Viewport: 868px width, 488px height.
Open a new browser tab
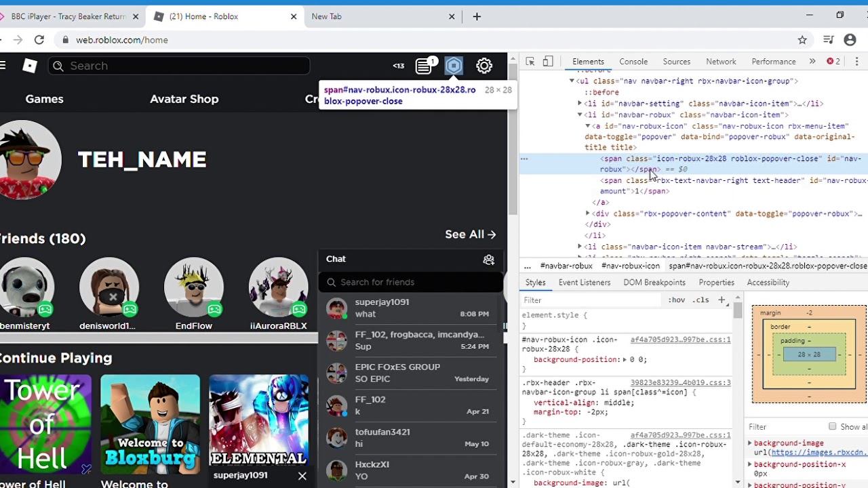[x=477, y=16]
